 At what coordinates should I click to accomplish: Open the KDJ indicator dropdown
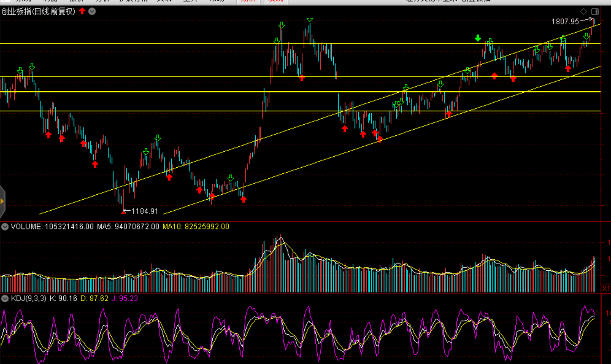pos(5,299)
